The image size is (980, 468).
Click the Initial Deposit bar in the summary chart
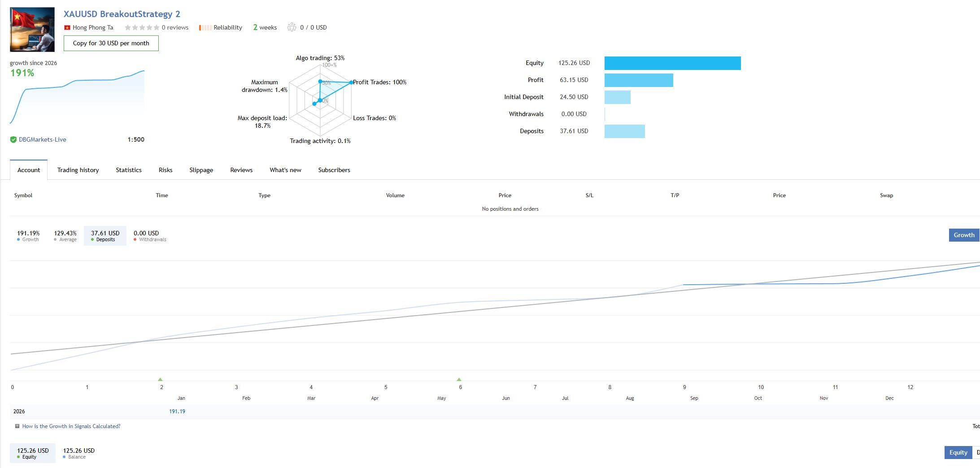point(618,97)
